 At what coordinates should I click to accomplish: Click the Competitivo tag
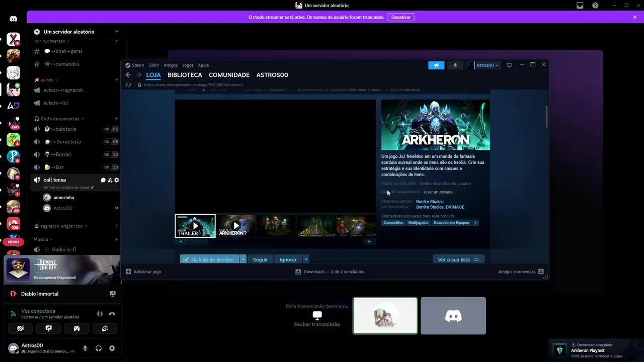click(393, 223)
